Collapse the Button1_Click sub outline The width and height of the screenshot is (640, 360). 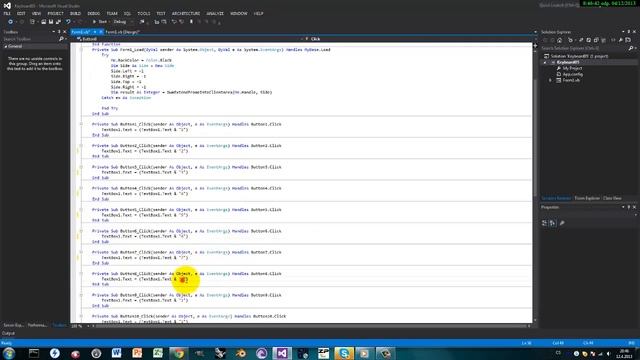click(x=81, y=124)
